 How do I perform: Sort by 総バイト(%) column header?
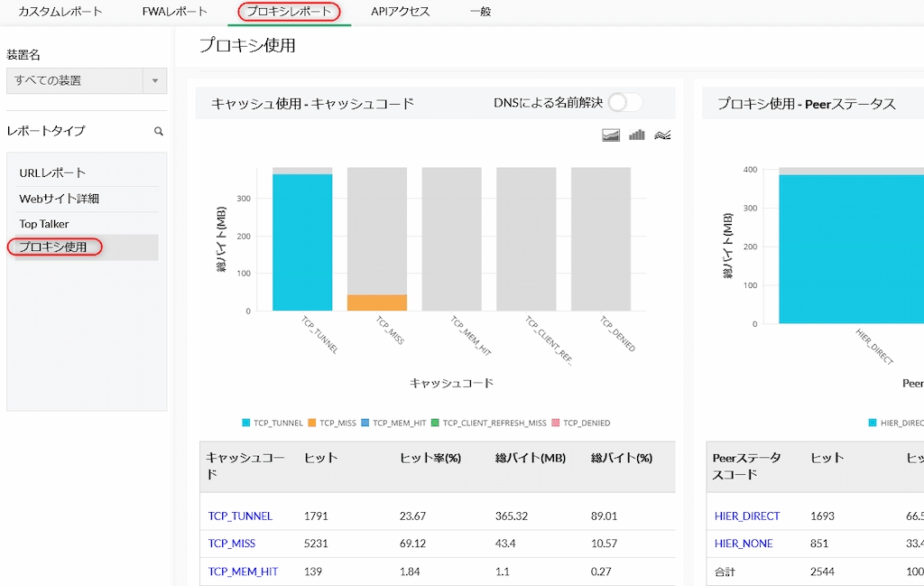coord(622,458)
